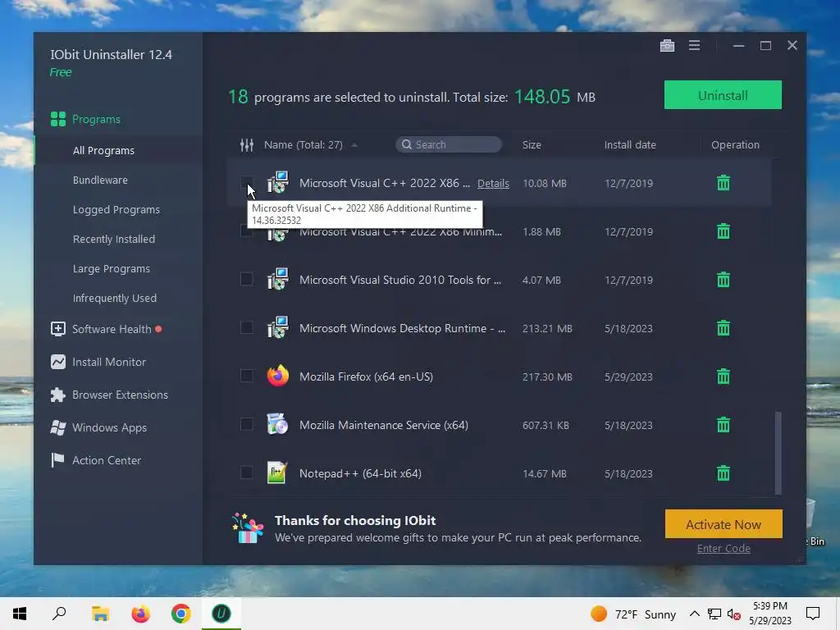Screen dimensions: 840x630
Task: Select All Programs category
Action: click(x=103, y=151)
